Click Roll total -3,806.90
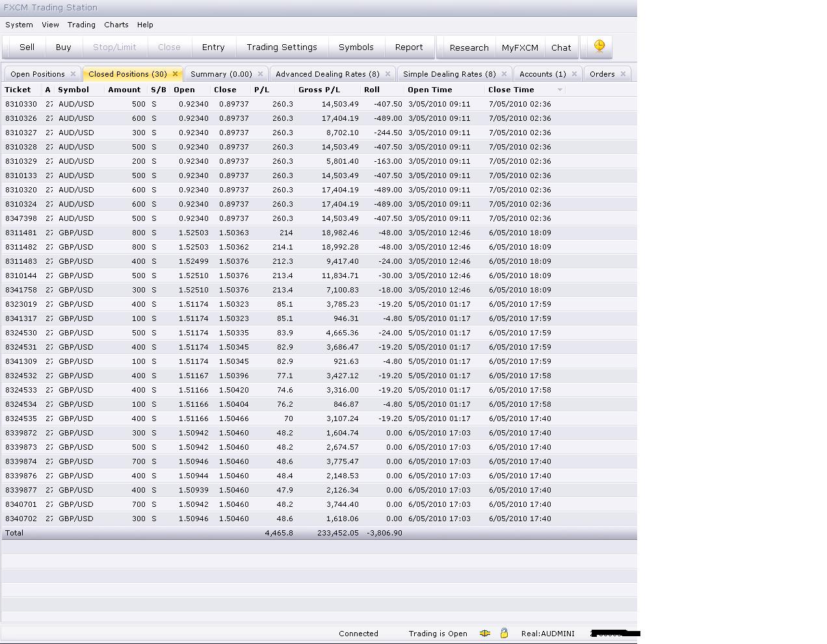This screenshot has width=827, height=644. click(384, 533)
